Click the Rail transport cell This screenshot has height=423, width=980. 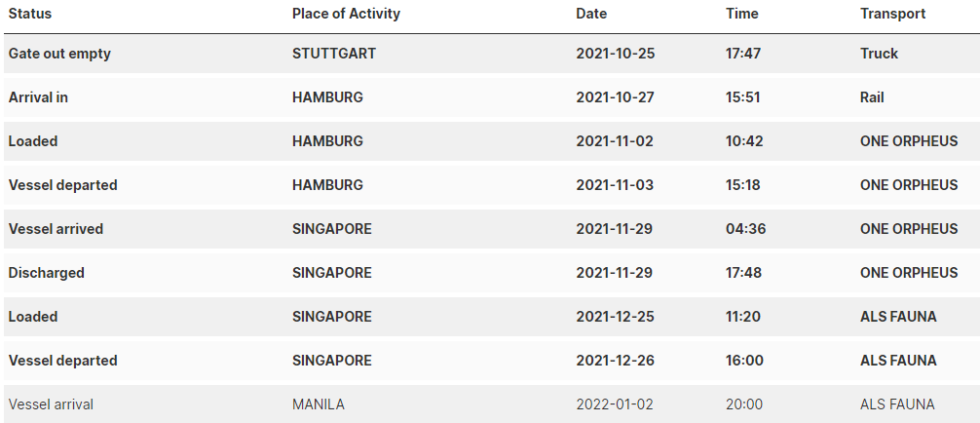coord(872,97)
